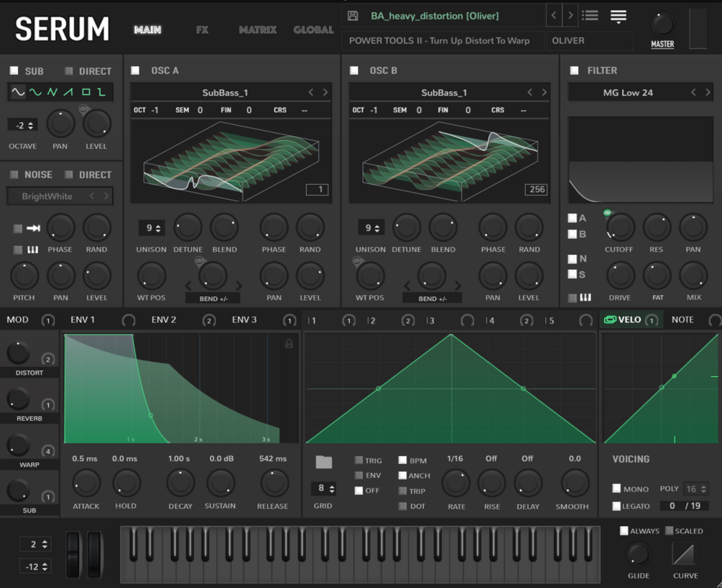Switch to the MATRIX tab
Viewport: 722px width, 588px height.
[258, 30]
